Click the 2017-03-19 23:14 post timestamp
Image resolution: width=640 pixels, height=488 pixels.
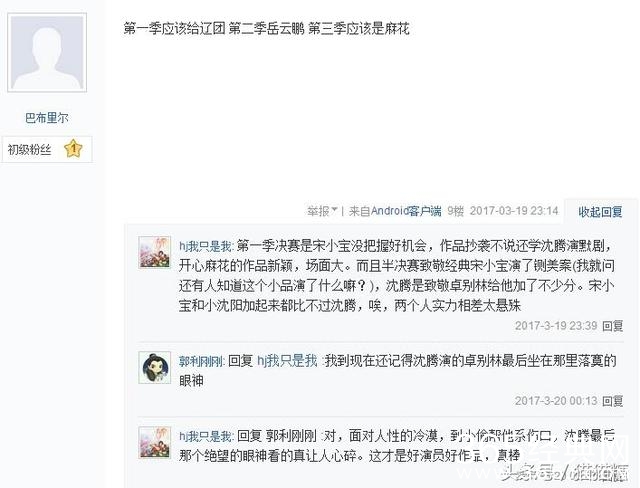point(514,211)
